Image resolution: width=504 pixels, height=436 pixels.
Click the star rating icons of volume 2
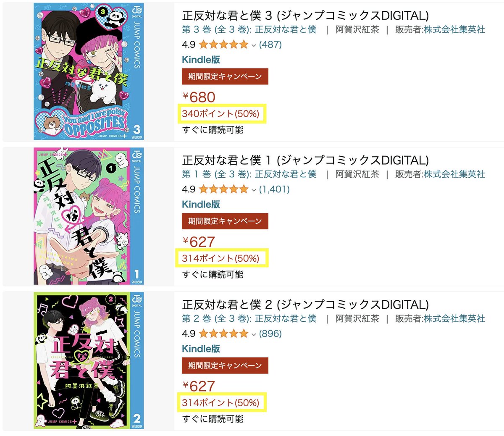coord(224,334)
